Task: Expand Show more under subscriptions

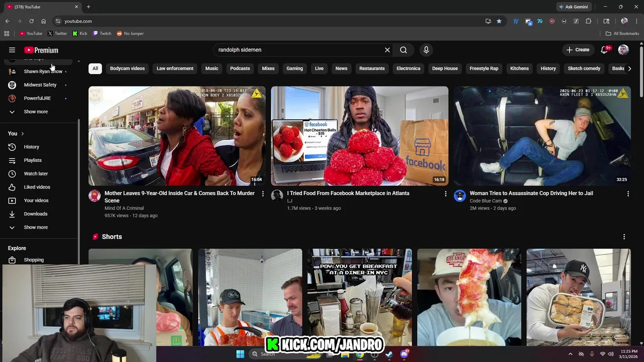Action: [x=40, y=112]
